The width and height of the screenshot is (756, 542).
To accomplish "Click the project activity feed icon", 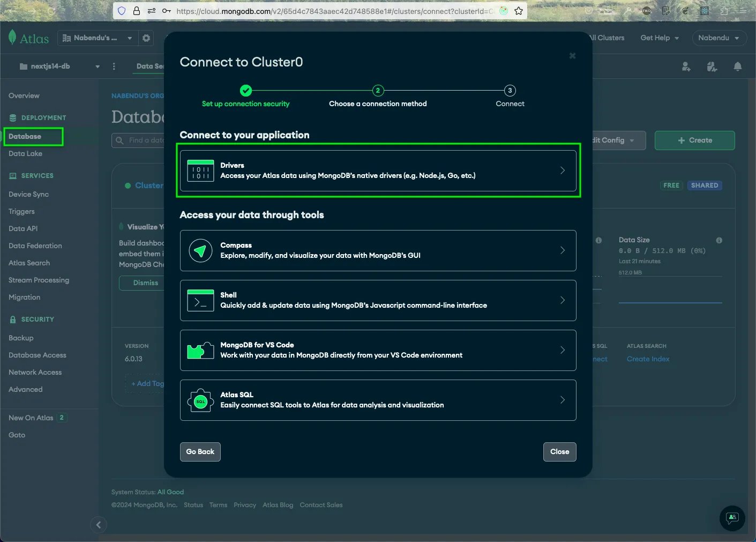I will (x=712, y=66).
